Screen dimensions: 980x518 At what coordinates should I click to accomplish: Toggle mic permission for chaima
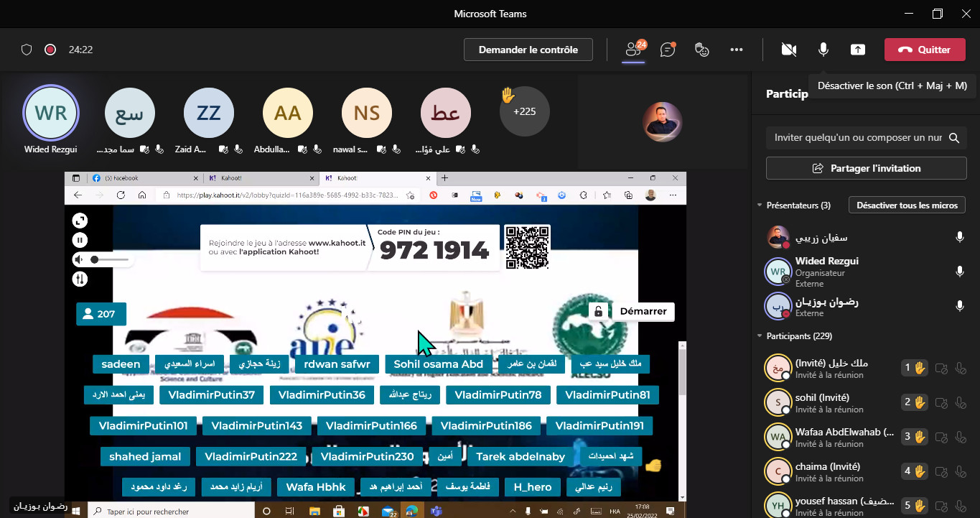962,471
